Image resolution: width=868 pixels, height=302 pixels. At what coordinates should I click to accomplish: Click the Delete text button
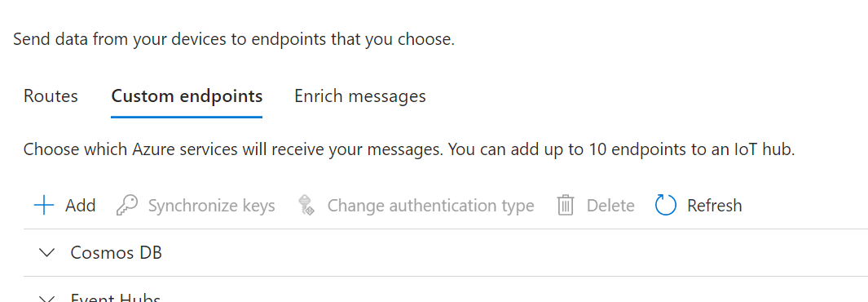pyautogui.click(x=610, y=206)
